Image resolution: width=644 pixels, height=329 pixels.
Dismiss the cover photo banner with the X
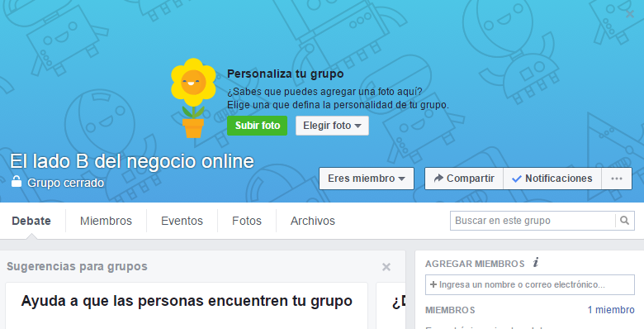(x=630, y=14)
